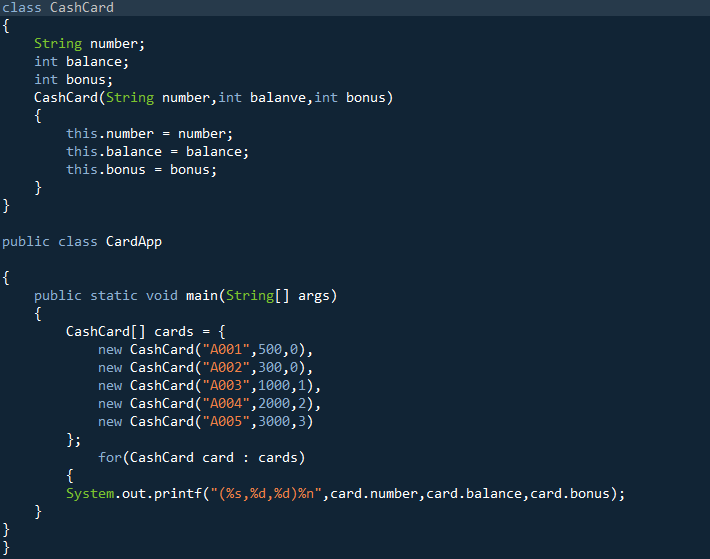Click the 'class CashCard' declaration line
The image size is (710, 559).
[58, 8]
